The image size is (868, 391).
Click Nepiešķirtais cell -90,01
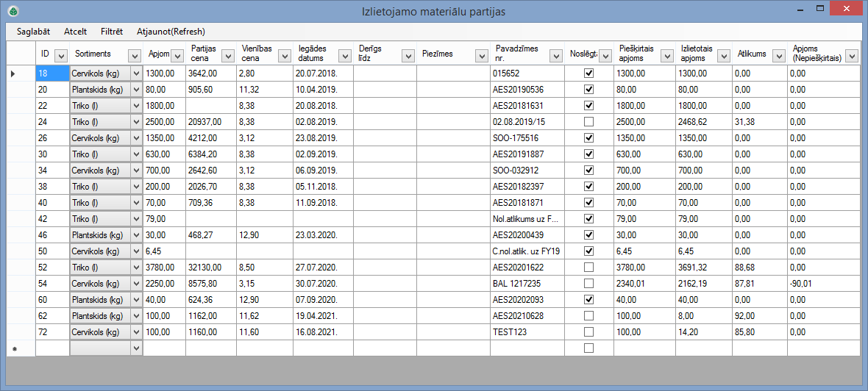coord(822,284)
